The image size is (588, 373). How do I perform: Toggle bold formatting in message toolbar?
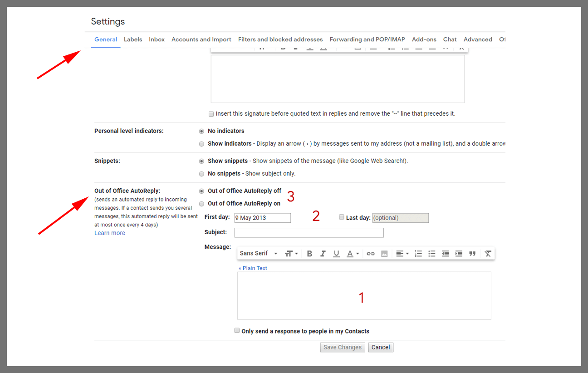pos(309,254)
